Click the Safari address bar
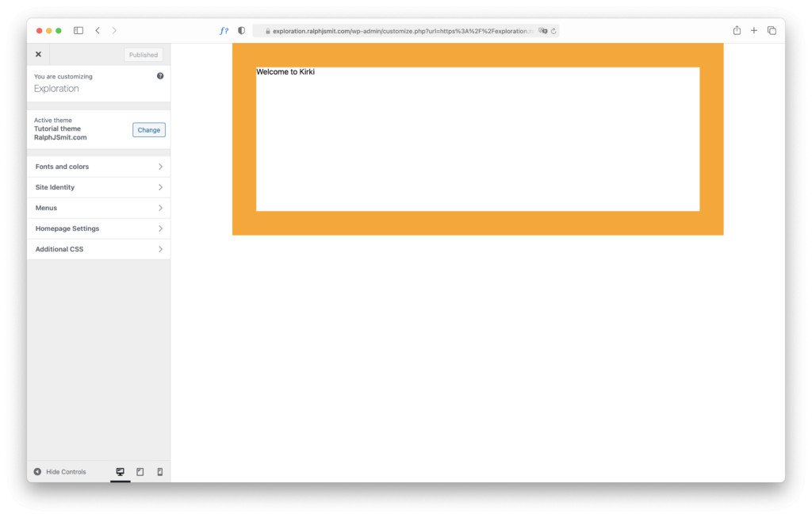This screenshot has height=518, width=812. (396, 29)
